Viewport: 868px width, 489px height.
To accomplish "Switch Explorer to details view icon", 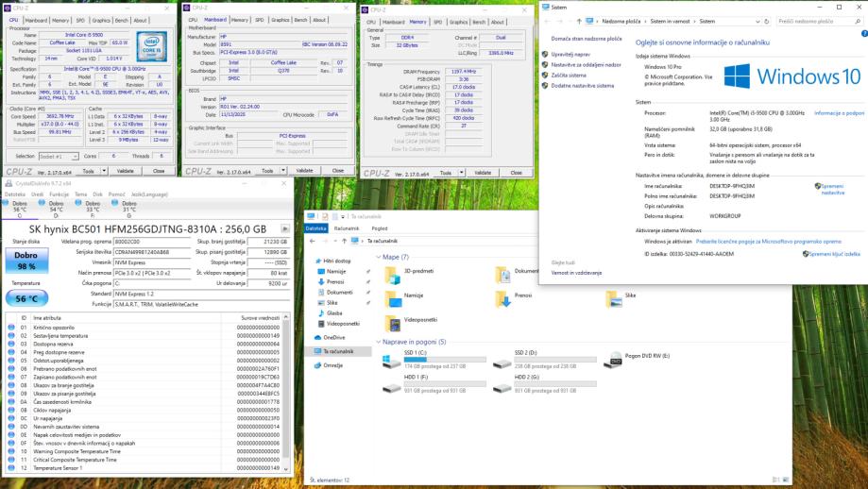I will coord(775,481).
